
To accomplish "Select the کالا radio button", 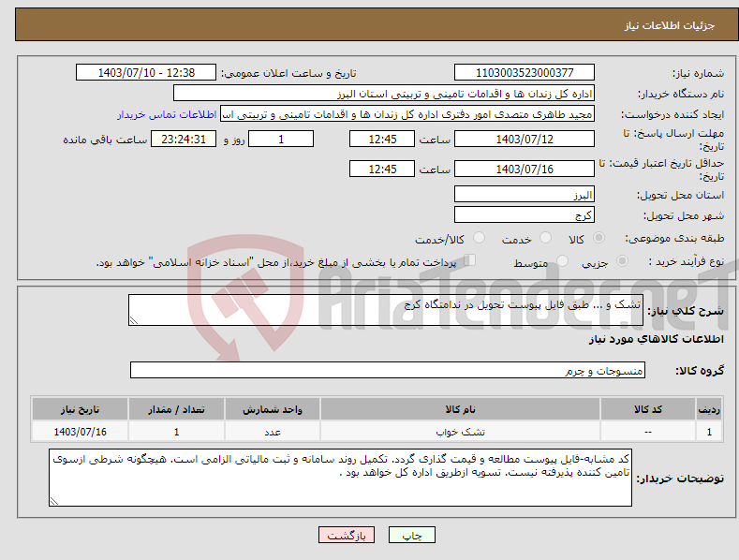I will click(x=599, y=238).
